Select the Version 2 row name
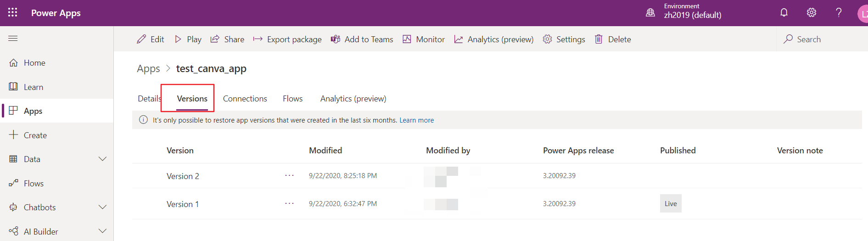This screenshot has height=241, width=868. 183,176
